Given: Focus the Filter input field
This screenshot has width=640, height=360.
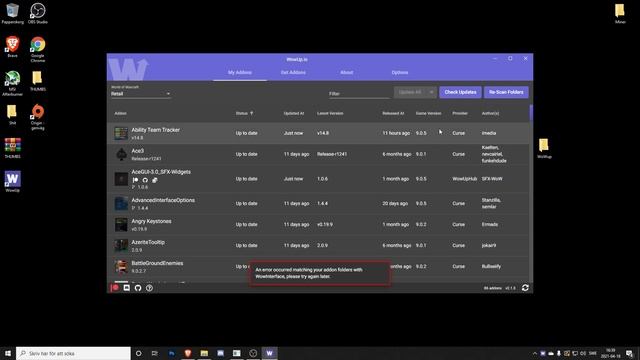Looking at the screenshot, I should (x=359, y=94).
